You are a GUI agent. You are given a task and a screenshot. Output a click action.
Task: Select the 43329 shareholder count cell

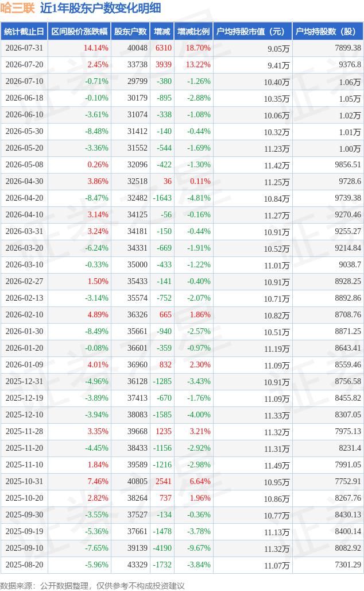pos(137,565)
